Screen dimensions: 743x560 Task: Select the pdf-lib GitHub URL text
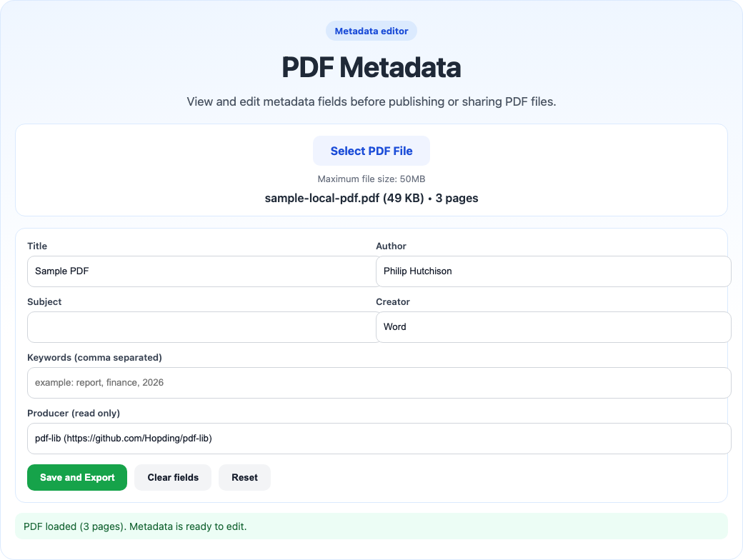click(123, 439)
